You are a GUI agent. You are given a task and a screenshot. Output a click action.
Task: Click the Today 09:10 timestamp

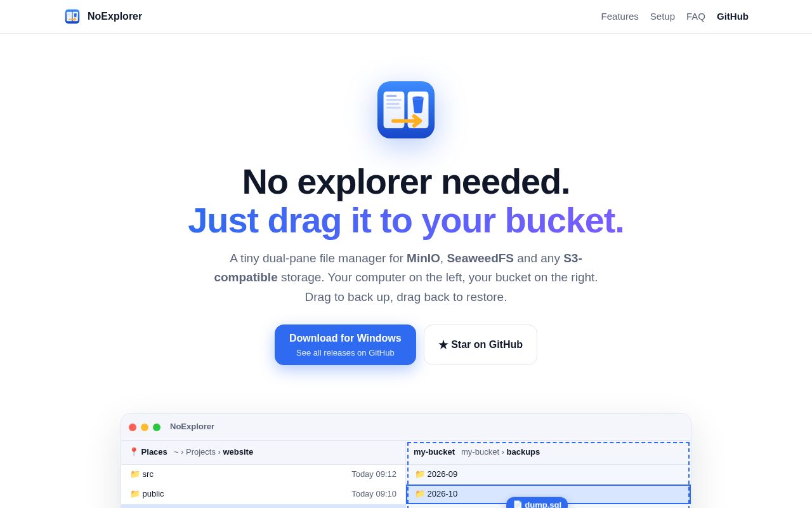(374, 494)
